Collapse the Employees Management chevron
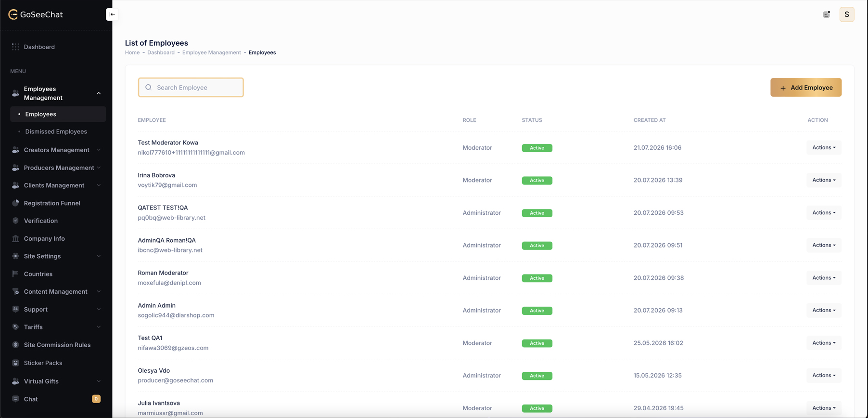The height and width of the screenshot is (418, 868). click(99, 93)
